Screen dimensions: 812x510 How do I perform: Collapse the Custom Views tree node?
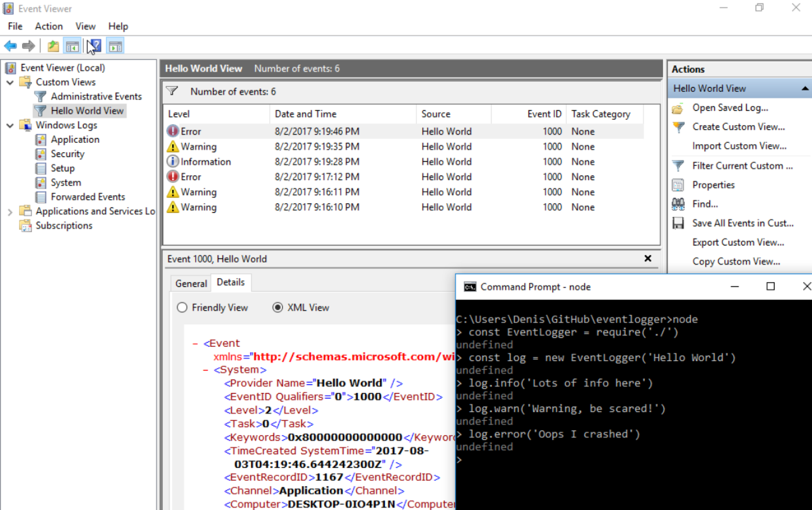pos(10,82)
